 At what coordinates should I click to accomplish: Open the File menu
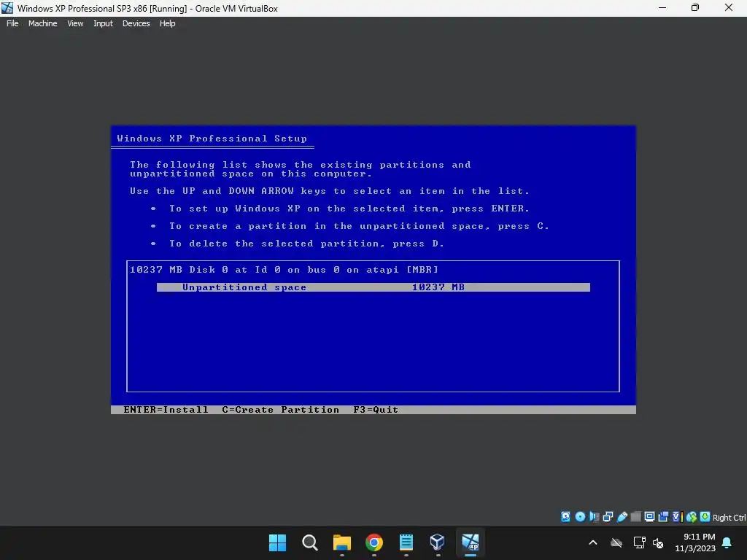point(12,23)
